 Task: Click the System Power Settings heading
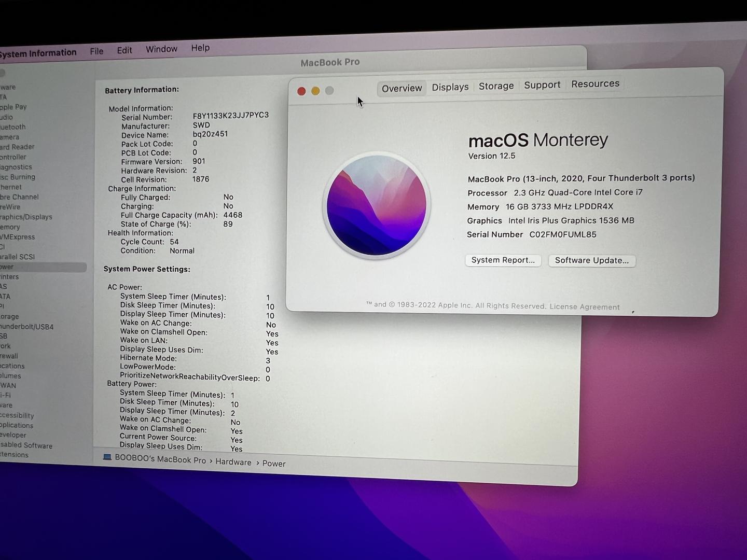click(147, 269)
